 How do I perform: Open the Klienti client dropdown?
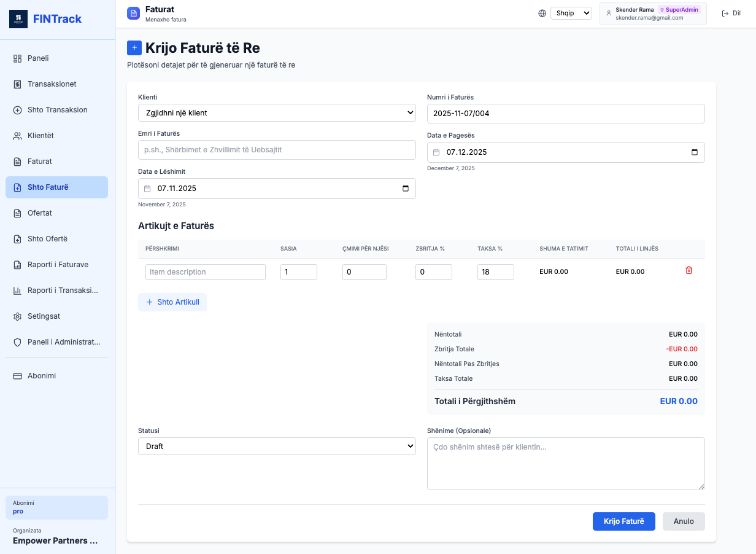point(276,112)
